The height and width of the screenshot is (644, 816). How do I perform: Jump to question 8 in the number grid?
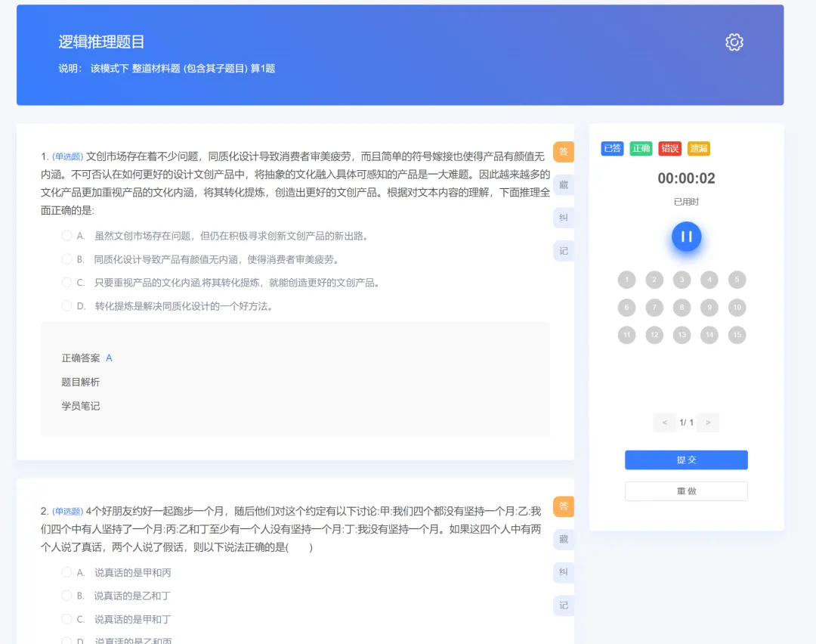[x=682, y=307]
